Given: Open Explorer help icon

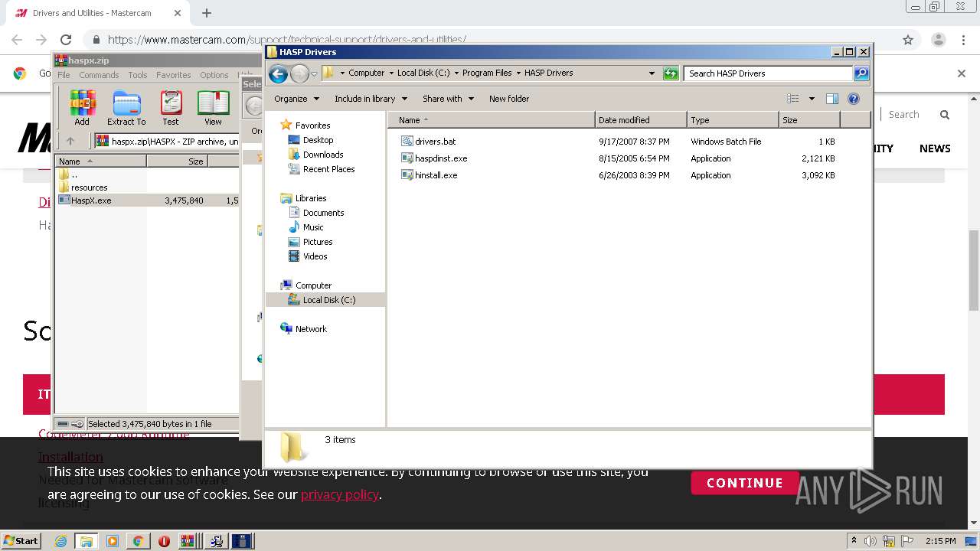Looking at the screenshot, I should (x=854, y=99).
